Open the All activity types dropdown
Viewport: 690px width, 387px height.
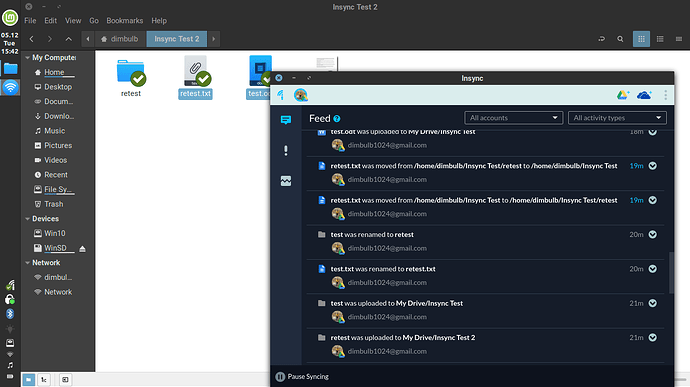(617, 118)
